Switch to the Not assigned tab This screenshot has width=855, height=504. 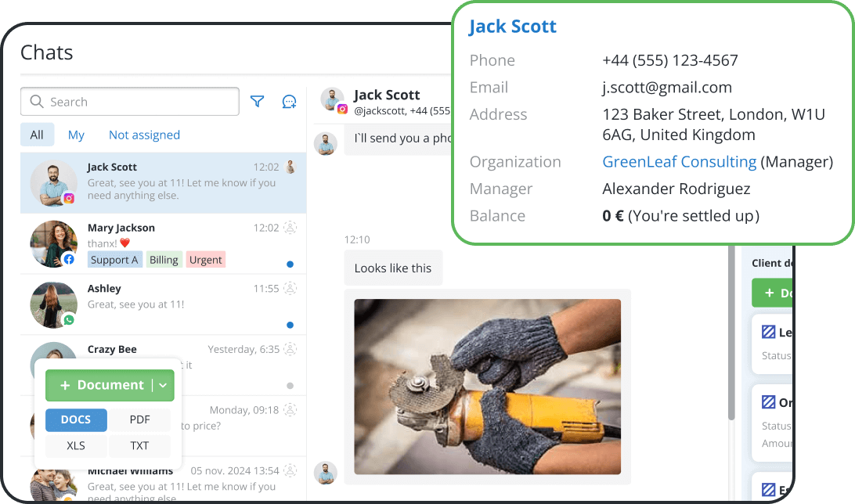(x=144, y=135)
